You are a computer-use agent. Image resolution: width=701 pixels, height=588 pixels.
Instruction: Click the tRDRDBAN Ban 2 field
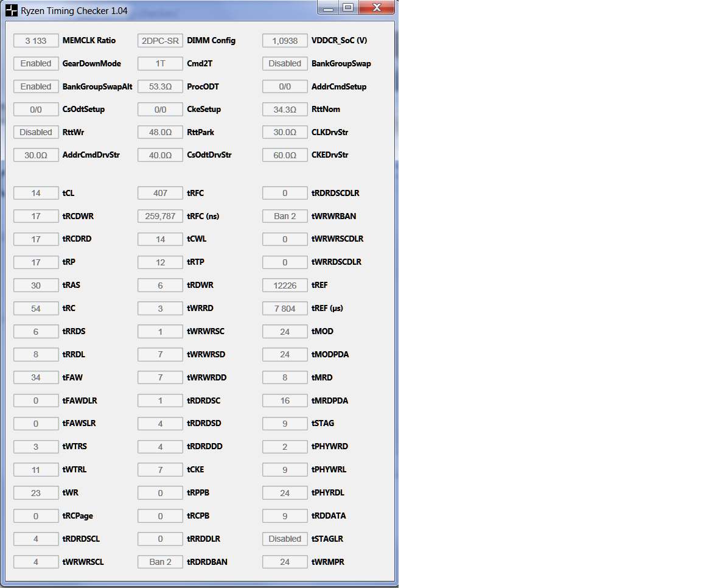coord(160,562)
